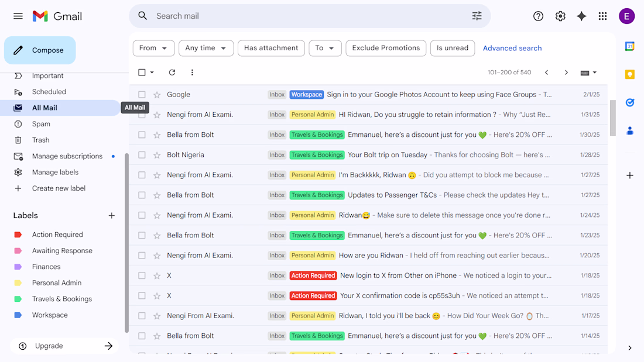Go to older page arrow
This screenshot has height=362, width=644.
(566, 73)
